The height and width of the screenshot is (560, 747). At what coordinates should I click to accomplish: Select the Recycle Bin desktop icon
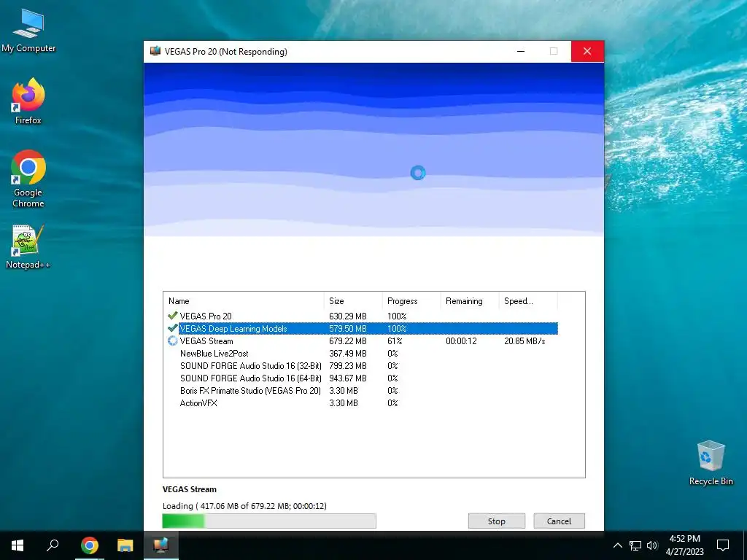(x=711, y=463)
